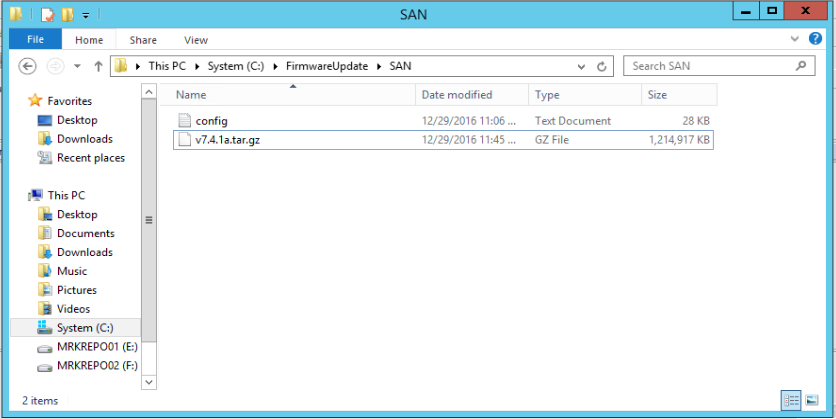Click New Folder quick access icon

point(68,13)
